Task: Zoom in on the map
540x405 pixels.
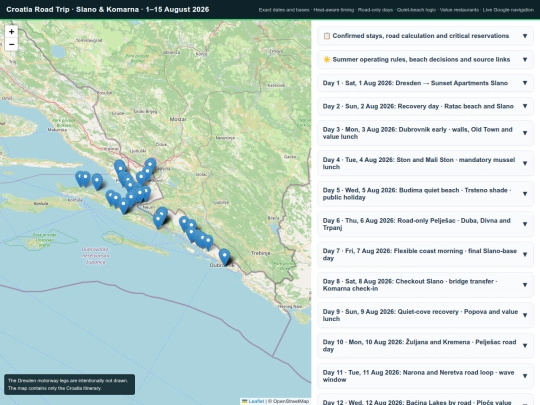Action: point(11,32)
